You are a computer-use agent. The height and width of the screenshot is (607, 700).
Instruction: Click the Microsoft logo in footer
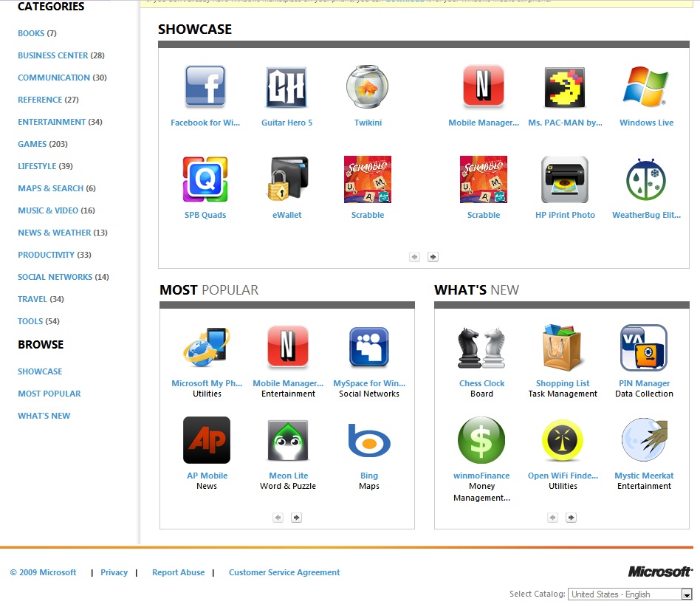point(660,572)
